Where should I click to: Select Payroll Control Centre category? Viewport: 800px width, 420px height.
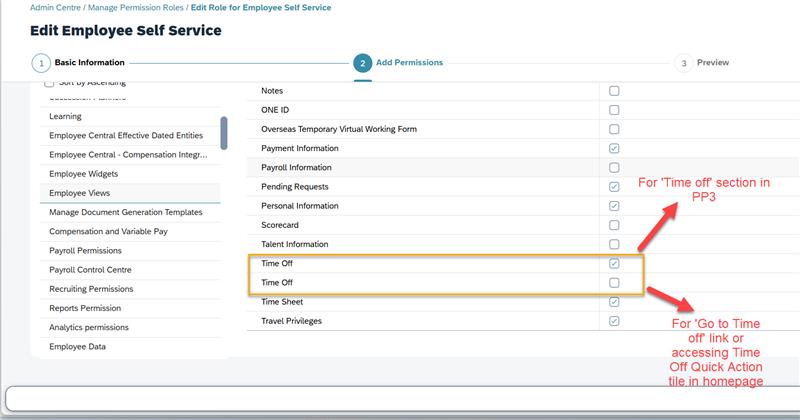[130, 269]
